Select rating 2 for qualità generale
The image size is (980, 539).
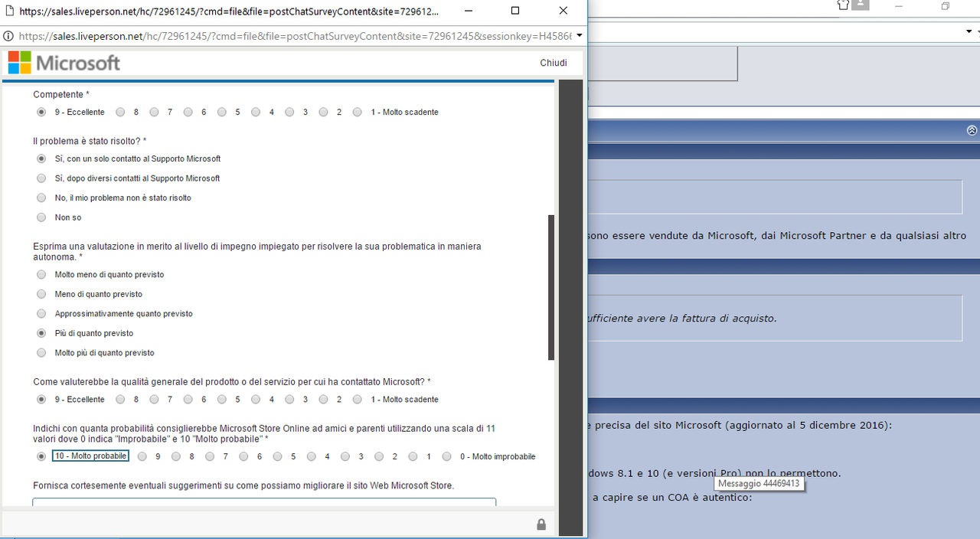(x=323, y=399)
